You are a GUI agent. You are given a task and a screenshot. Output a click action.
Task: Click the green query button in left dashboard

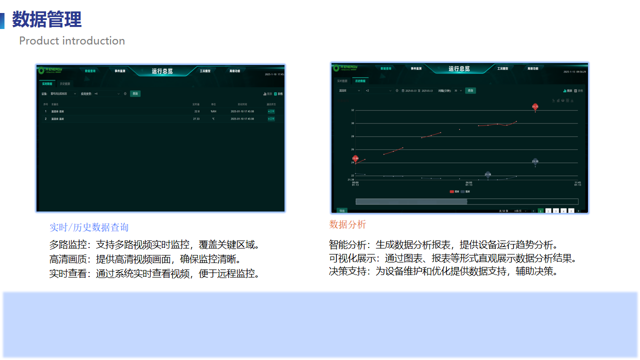pos(135,94)
